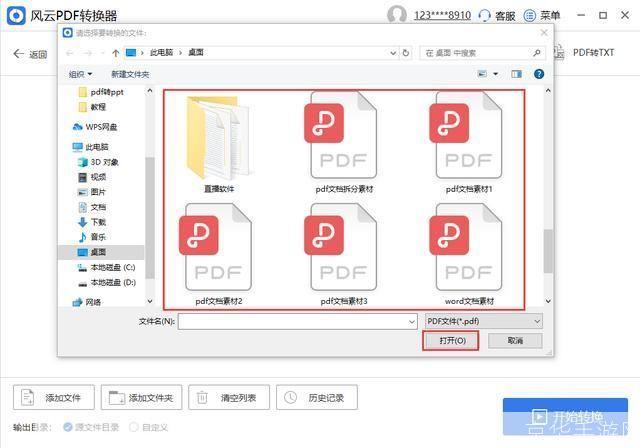640x448 pixels.
Task: Click sidebar scroll up arrow
Action: pyautogui.click(x=150, y=91)
